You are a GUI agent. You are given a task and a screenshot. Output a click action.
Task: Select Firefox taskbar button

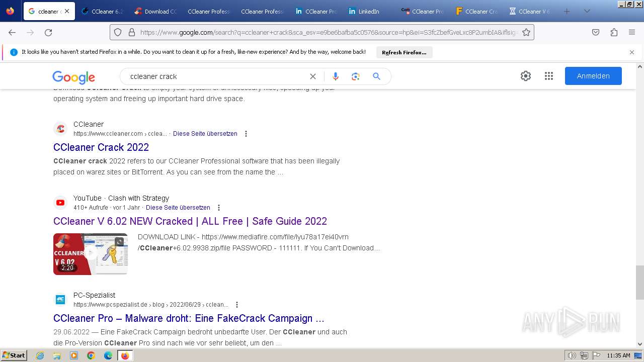(125, 355)
